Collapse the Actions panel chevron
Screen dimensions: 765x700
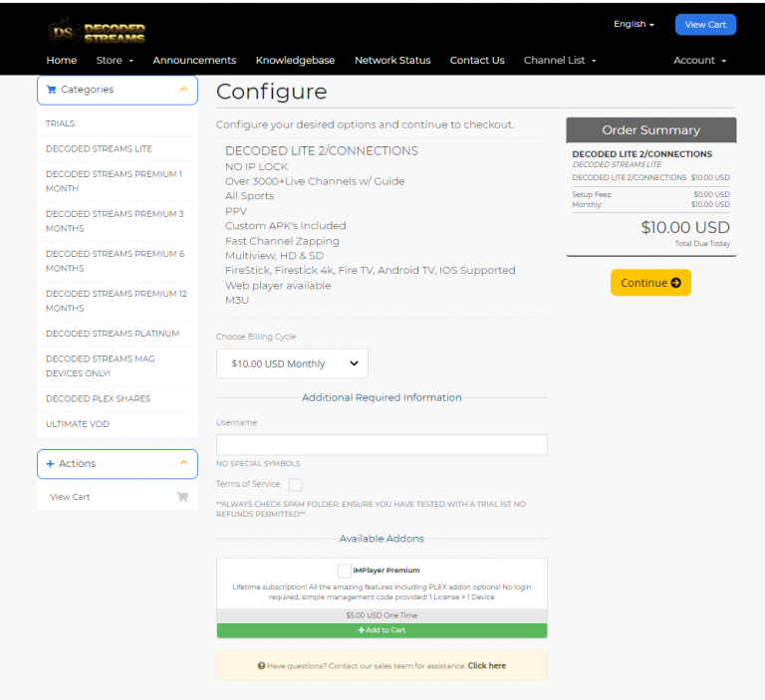pos(183,463)
